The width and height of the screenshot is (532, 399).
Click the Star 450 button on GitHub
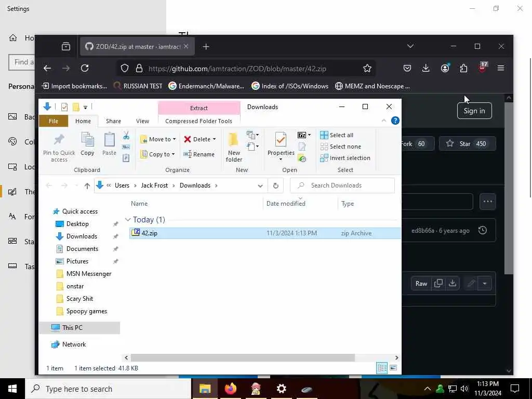(468, 144)
